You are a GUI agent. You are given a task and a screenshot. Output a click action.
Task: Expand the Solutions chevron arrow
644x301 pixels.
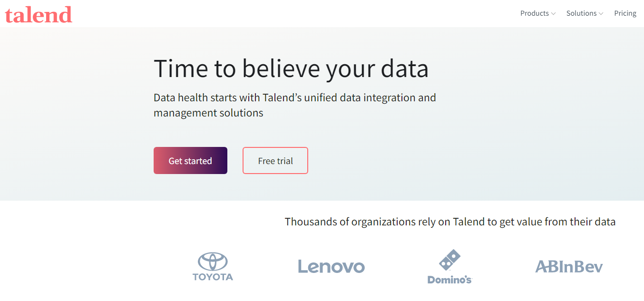[x=601, y=14]
